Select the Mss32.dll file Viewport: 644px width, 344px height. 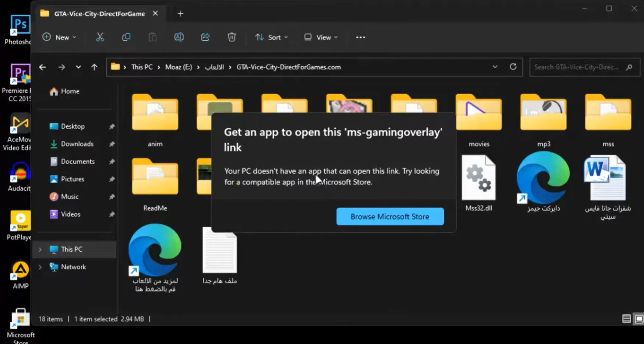point(479,183)
